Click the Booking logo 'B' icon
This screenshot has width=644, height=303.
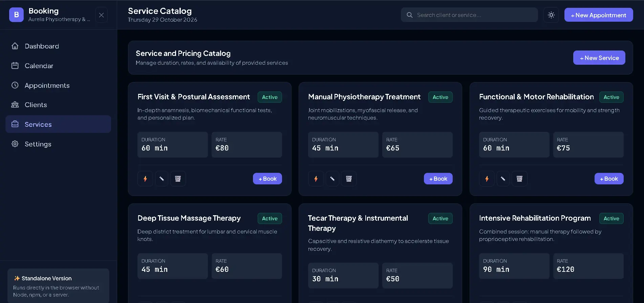point(16,15)
